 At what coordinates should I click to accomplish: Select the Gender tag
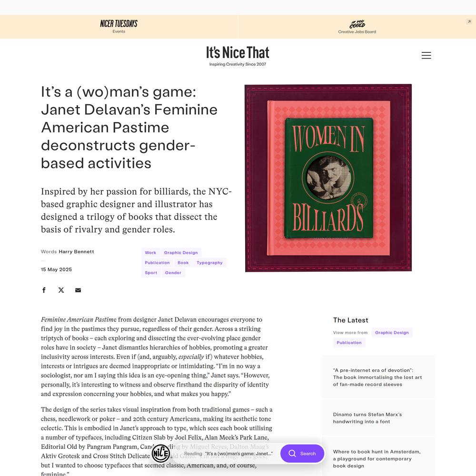click(173, 273)
